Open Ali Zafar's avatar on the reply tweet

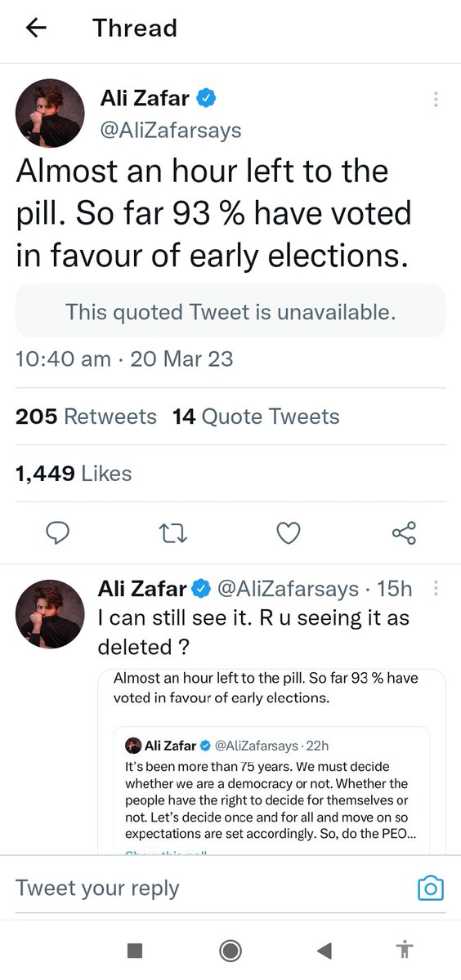(x=50, y=613)
